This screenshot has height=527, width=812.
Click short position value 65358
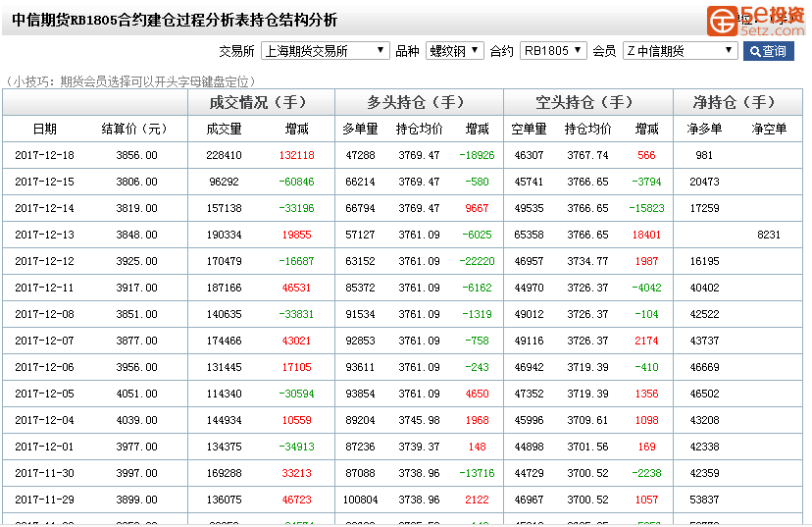[x=529, y=235]
